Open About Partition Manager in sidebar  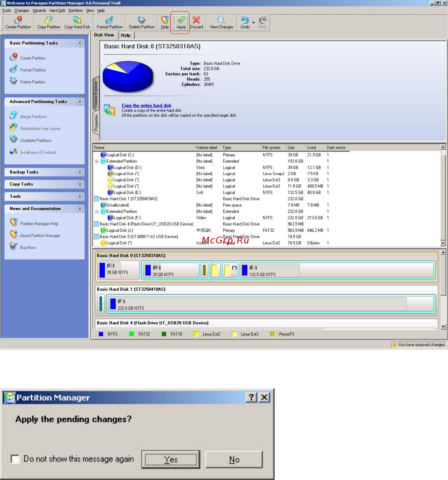(35, 235)
